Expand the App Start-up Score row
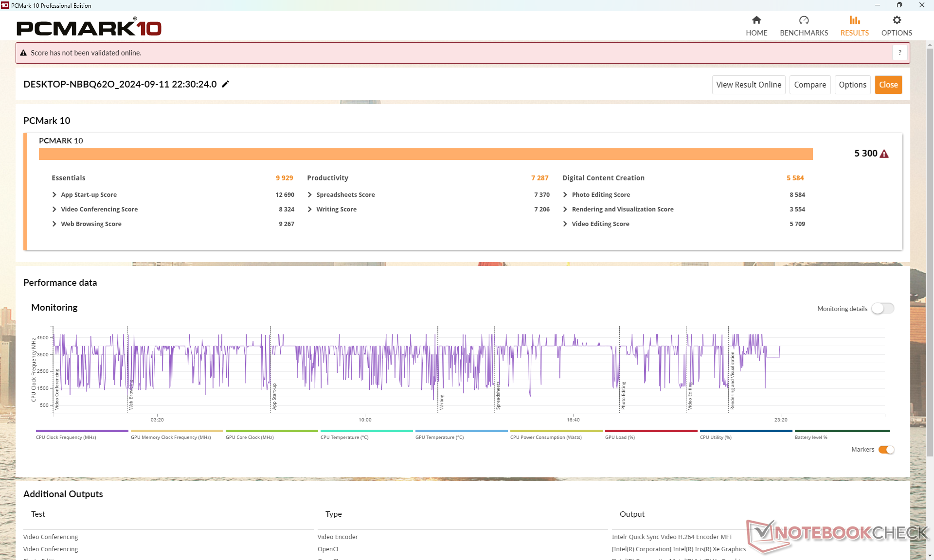 (x=54, y=194)
